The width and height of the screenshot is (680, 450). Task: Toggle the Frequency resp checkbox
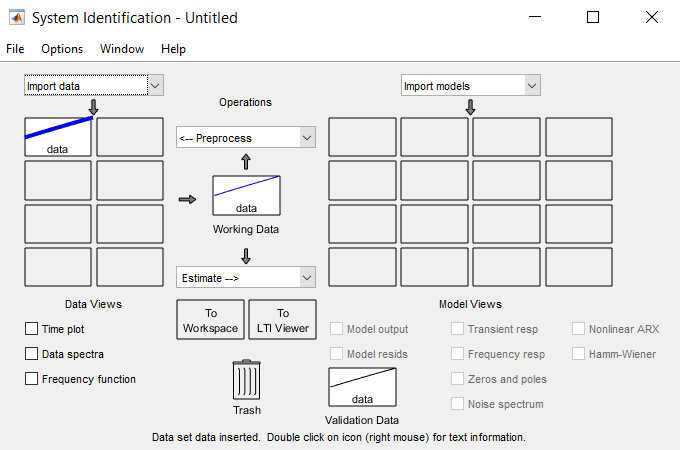[x=457, y=354]
